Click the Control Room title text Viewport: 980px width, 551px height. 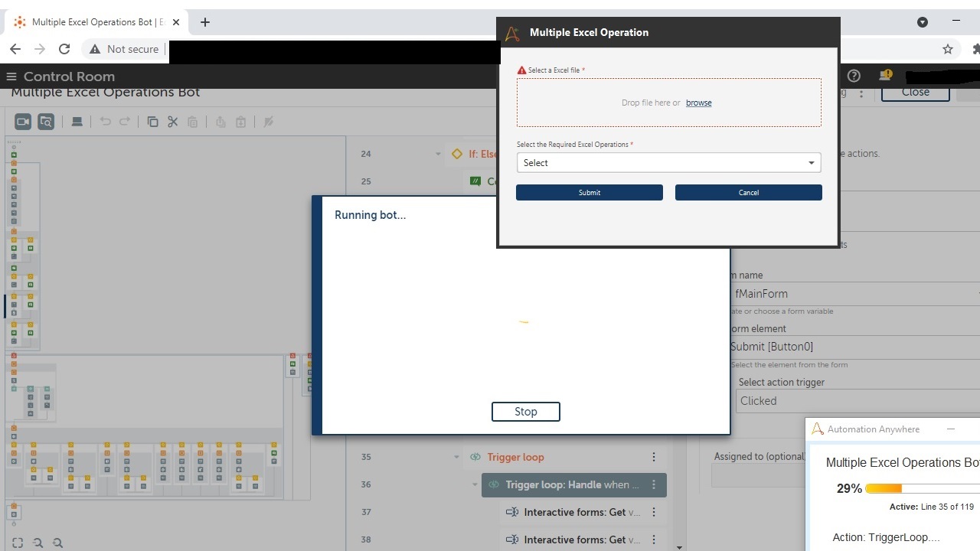(69, 77)
